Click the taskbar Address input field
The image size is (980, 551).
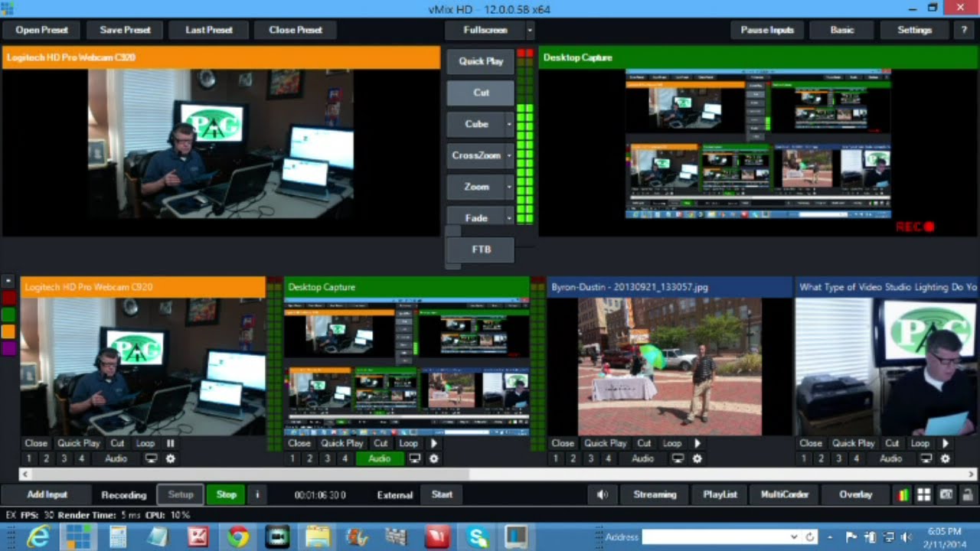coord(715,536)
